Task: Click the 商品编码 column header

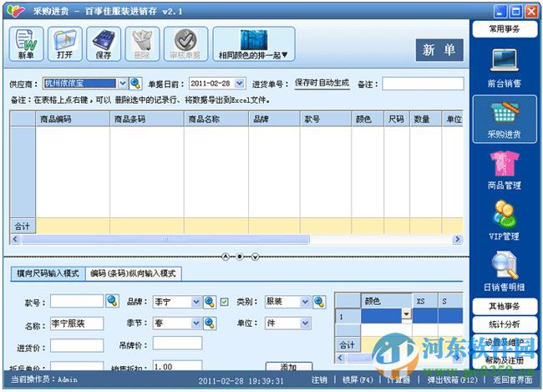Action: coord(73,120)
